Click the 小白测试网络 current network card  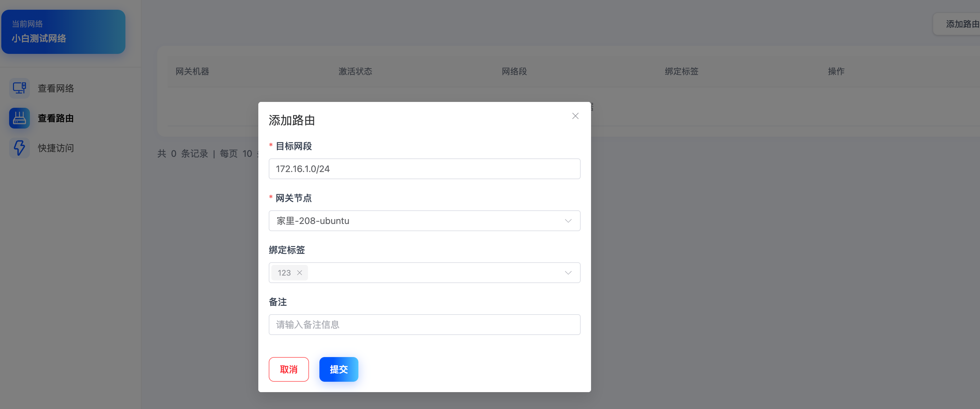63,31
